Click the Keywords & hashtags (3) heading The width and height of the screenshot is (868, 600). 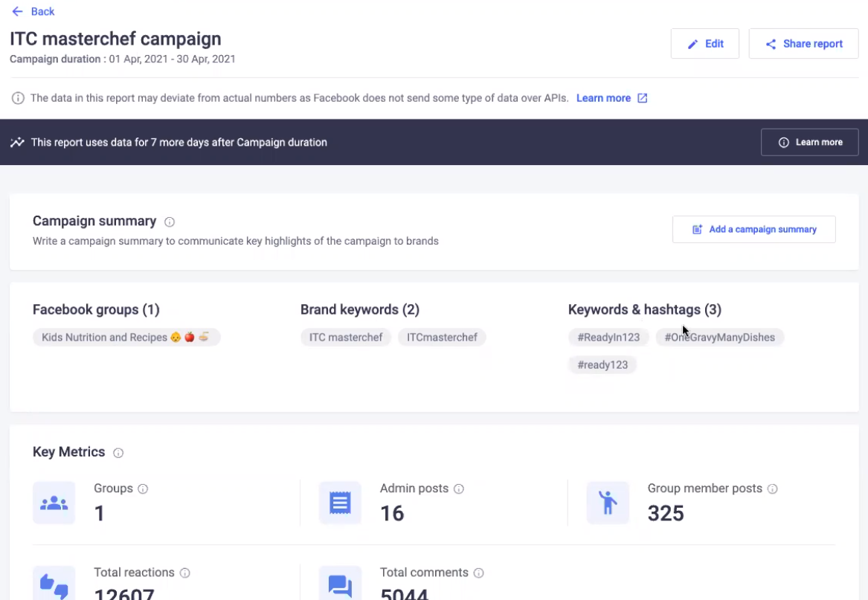point(644,309)
